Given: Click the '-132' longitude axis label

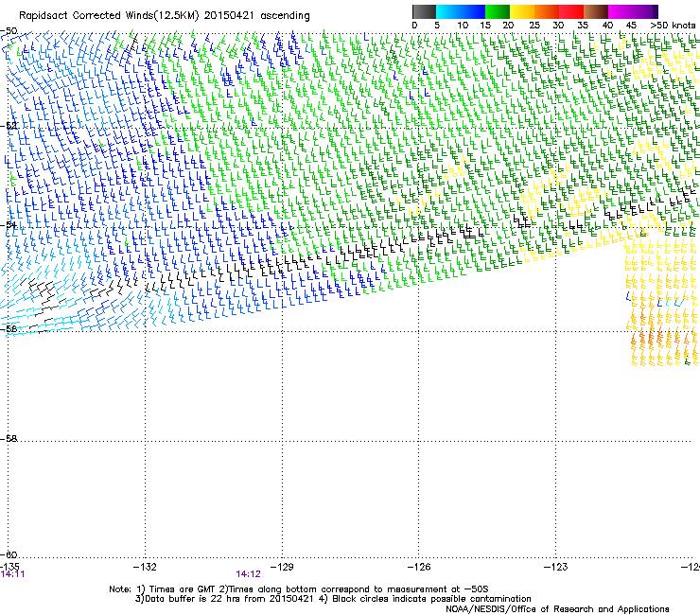Looking at the screenshot, I should pyautogui.click(x=145, y=567).
